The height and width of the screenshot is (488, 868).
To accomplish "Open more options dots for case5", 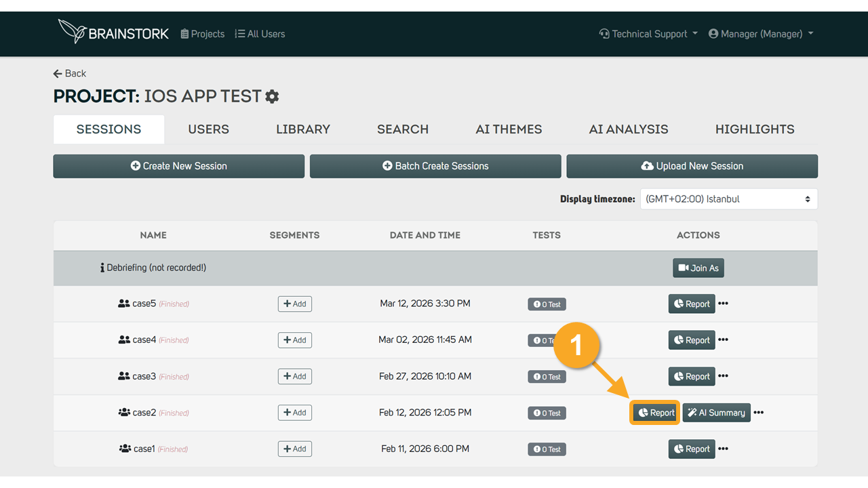I will 723,304.
